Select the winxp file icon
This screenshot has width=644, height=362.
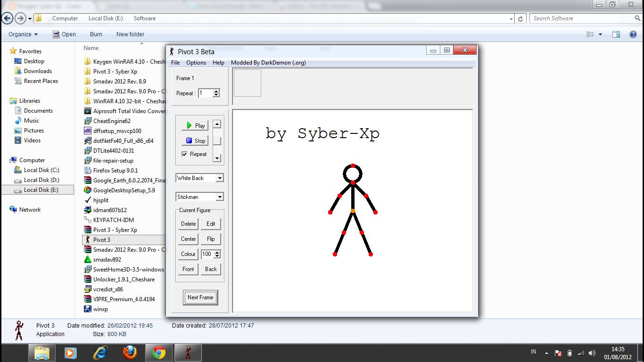click(x=88, y=309)
